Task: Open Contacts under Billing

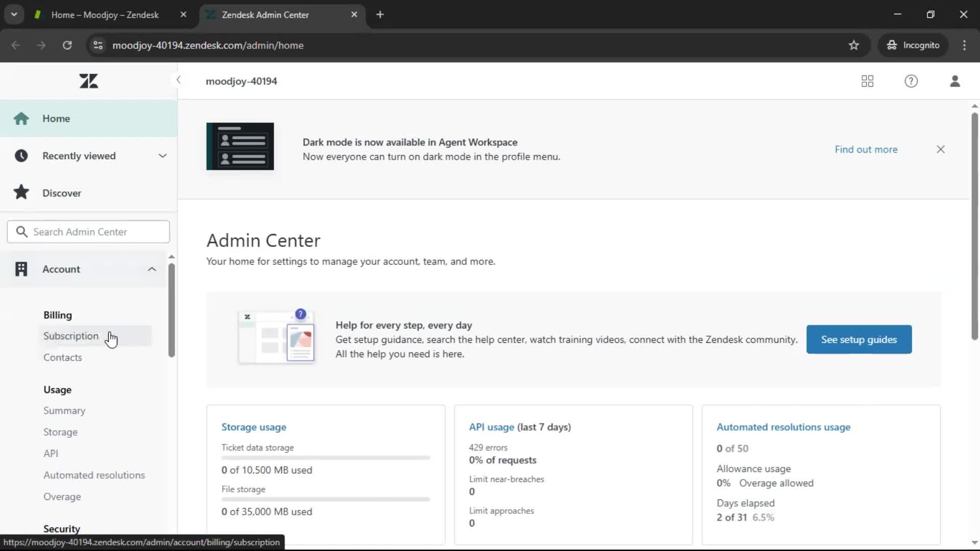Action: click(x=62, y=357)
